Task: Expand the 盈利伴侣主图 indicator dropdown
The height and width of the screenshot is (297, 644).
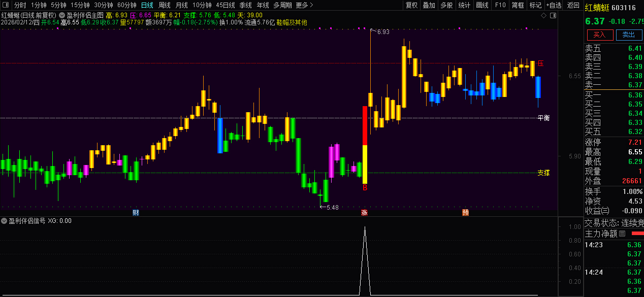Action: tap(62, 16)
